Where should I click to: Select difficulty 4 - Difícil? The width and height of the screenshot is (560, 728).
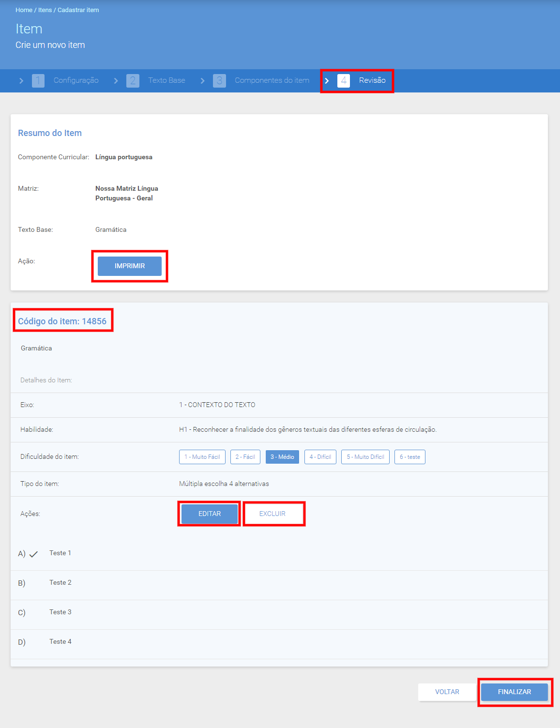320,457
